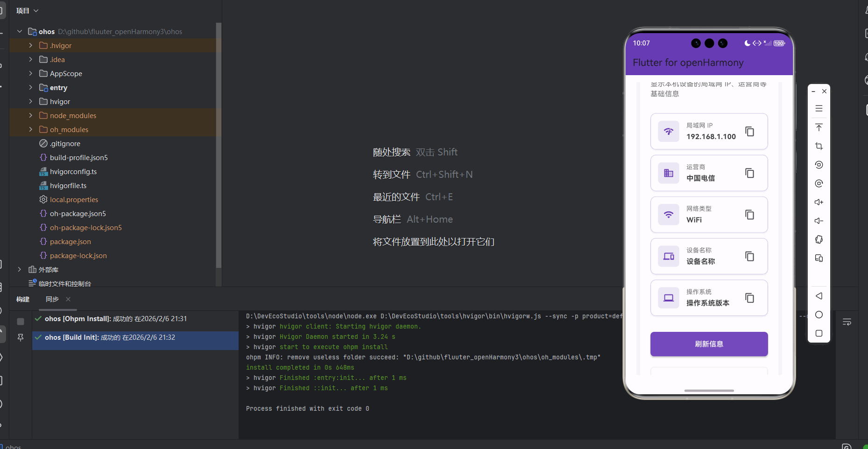
Task: Take an emulator screenshot with the crop icon
Action: click(x=819, y=146)
